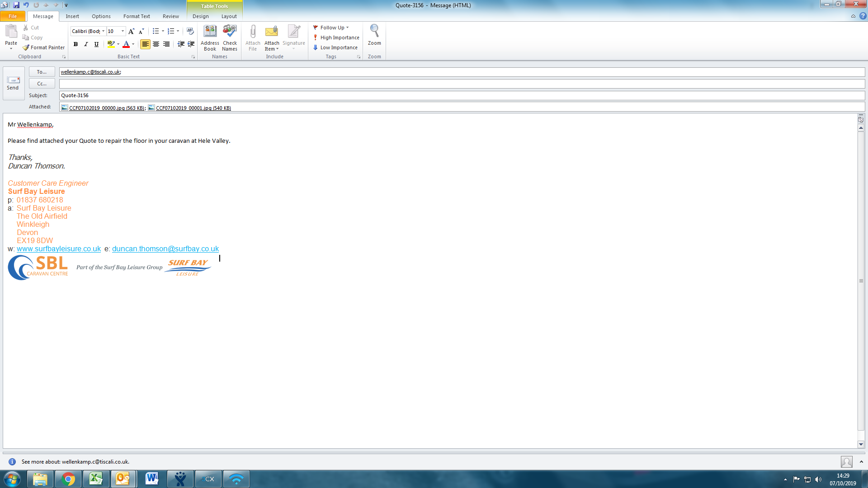Click the Format Painter tool

[44, 47]
